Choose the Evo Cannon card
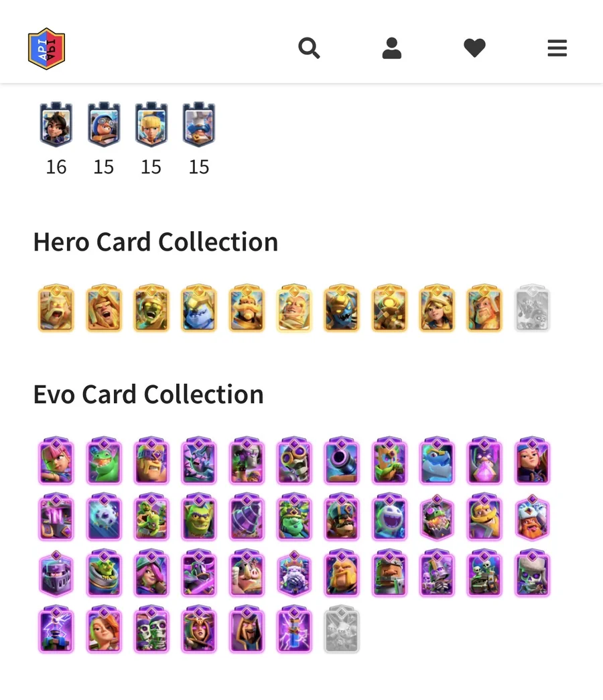The image size is (603, 700). [342, 461]
